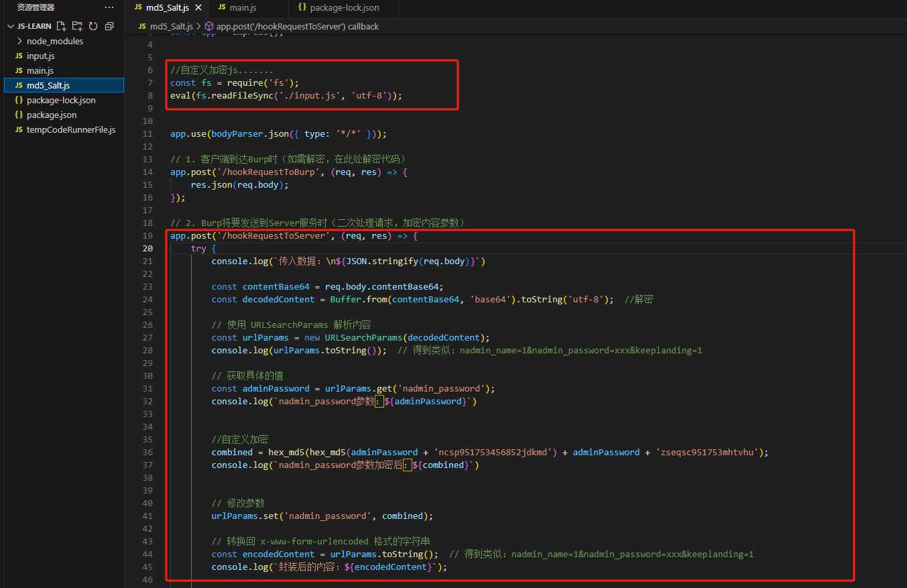Click the cube symbol icon in breadcrumb
Screen dimensions: 907x588
tap(209, 26)
